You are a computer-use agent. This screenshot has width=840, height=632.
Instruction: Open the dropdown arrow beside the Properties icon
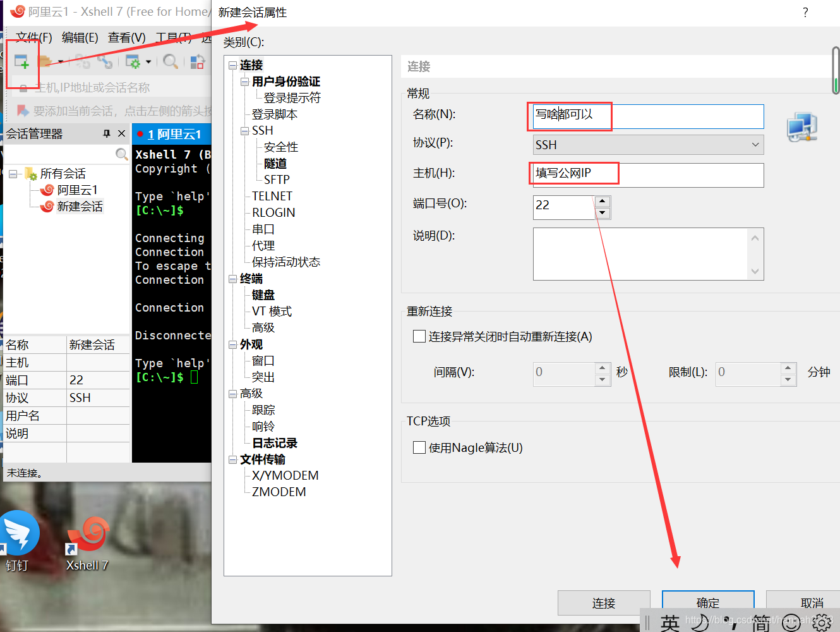click(148, 61)
